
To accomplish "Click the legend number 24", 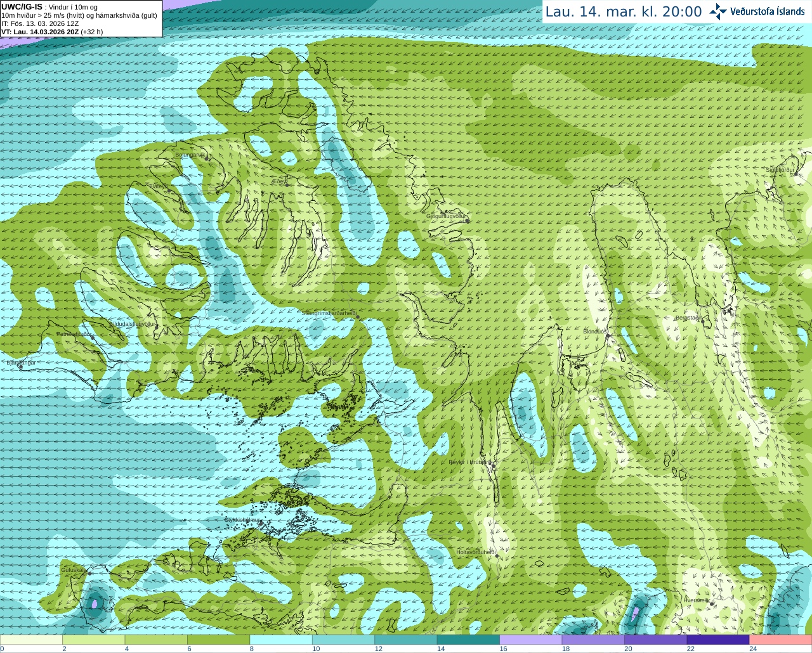I will [x=753, y=649].
